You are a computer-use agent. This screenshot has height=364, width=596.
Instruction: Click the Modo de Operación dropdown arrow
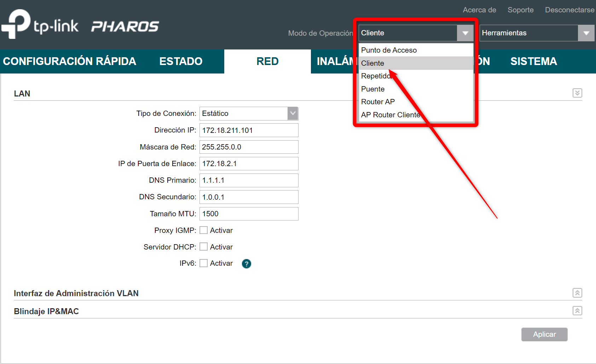(465, 33)
